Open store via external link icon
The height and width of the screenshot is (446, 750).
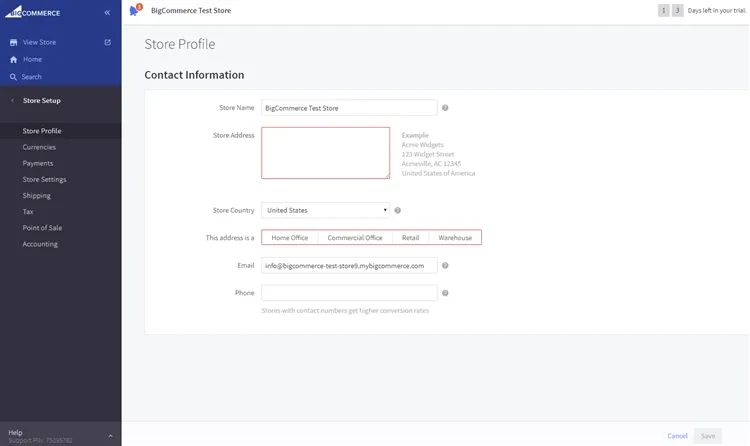click(108, 42)
